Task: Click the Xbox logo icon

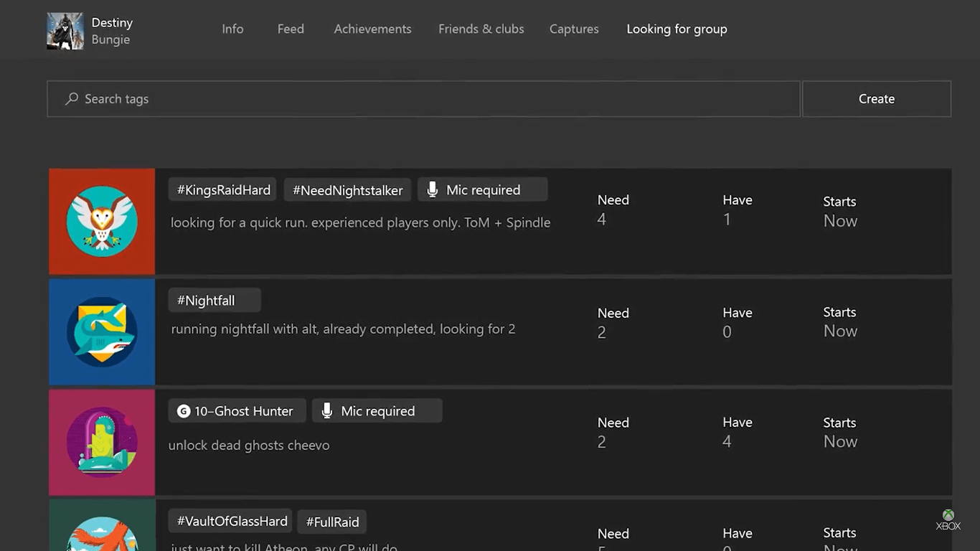Action: [x=948, y=516]
